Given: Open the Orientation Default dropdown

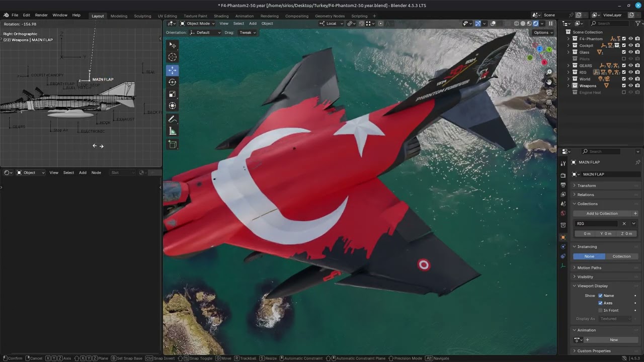Looking at the screenshot, I should [205, 33].
